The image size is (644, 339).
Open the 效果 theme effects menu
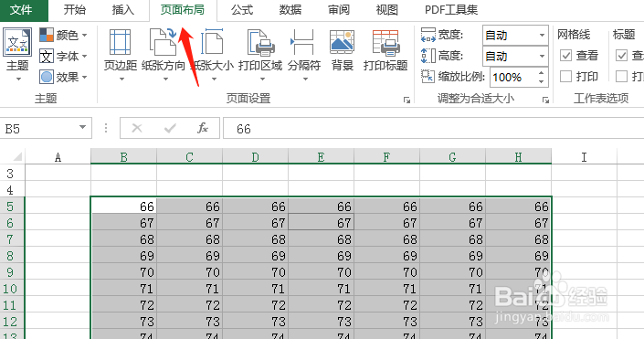coord(63,77)
